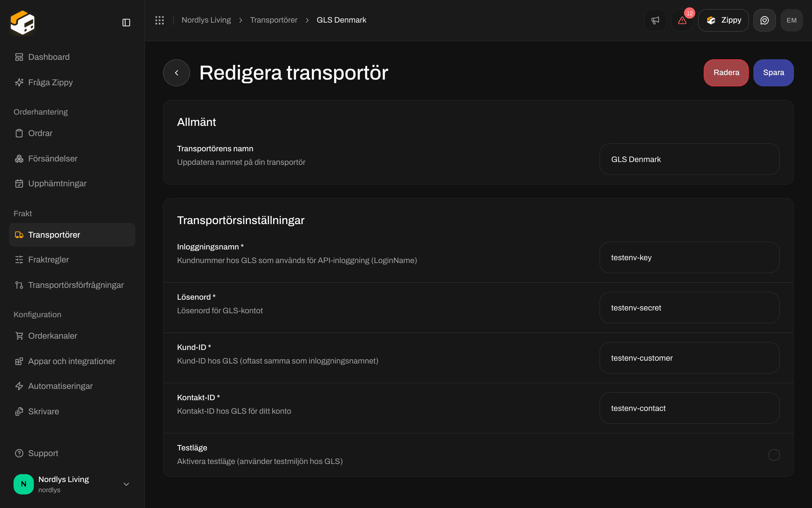Open Dashboard in the sidebar
812x508 pixels.
click(72, 57)
